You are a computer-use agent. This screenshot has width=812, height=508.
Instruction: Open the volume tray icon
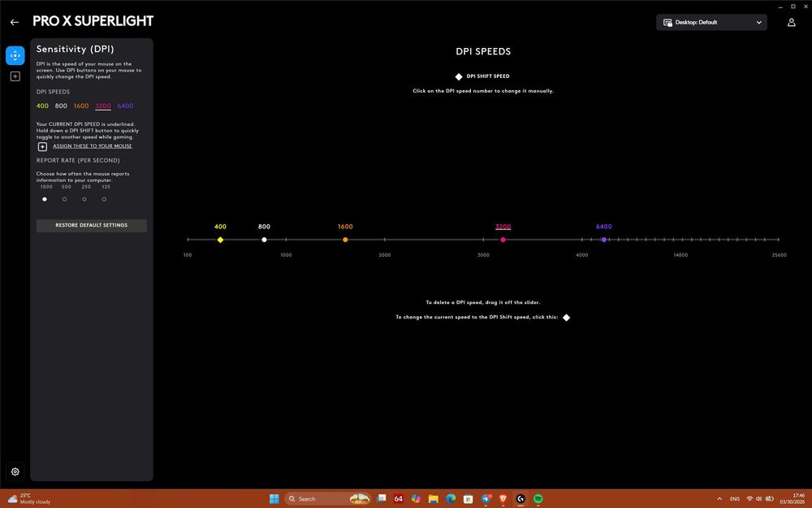click(x=758, y=499)
